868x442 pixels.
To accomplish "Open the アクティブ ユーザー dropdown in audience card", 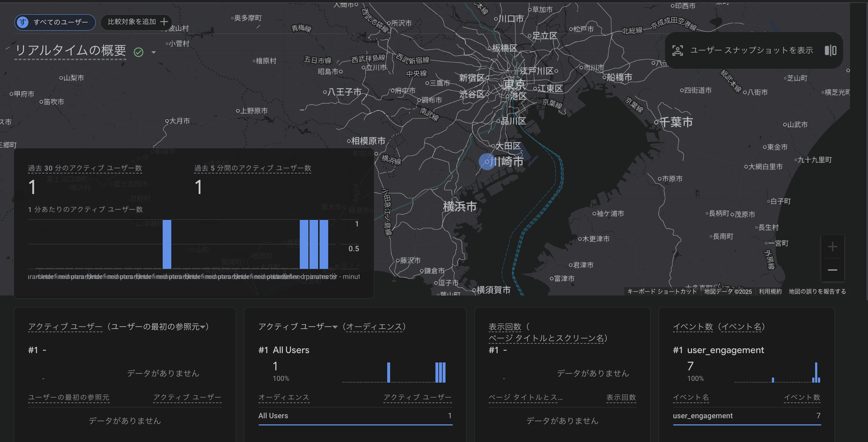I will [335, 327].
